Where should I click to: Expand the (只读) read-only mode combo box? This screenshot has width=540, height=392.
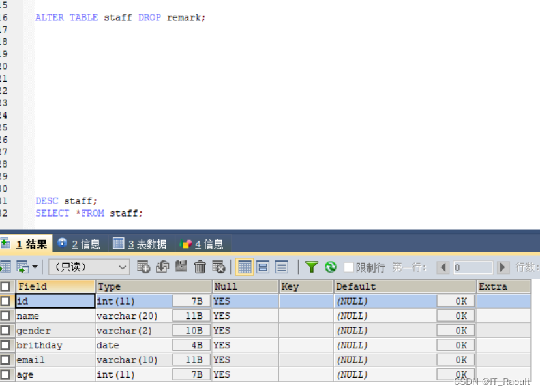[x=89, y=267]
